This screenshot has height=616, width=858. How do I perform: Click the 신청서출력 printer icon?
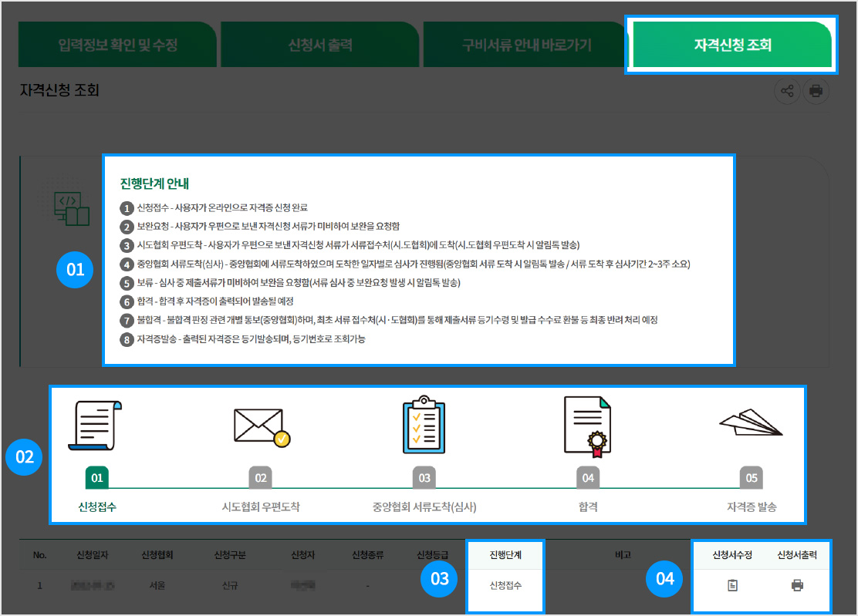[797, 585]
